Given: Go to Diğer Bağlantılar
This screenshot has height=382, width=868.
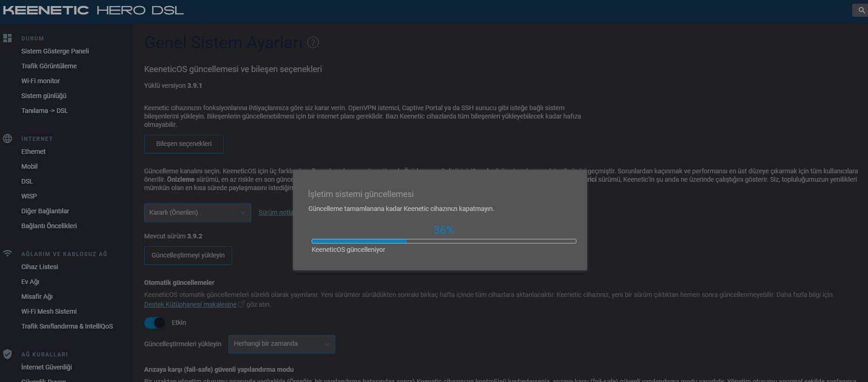Looking at the screenshot, I should click(x=45, y=211).
